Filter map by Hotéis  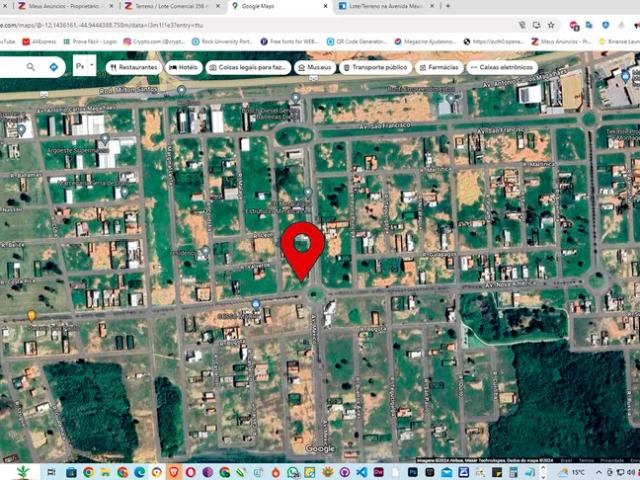184,67
